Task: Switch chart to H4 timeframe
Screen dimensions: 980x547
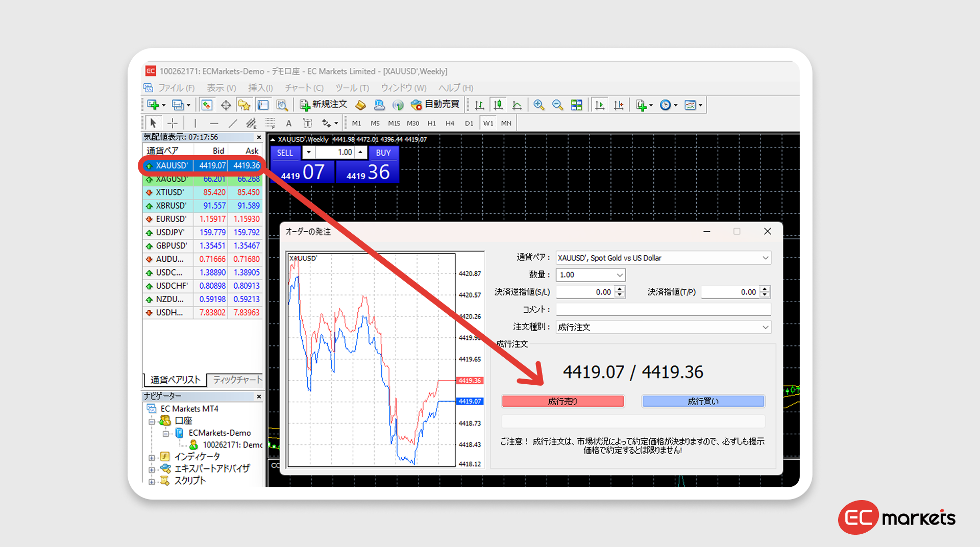Action: pos(450,123)
